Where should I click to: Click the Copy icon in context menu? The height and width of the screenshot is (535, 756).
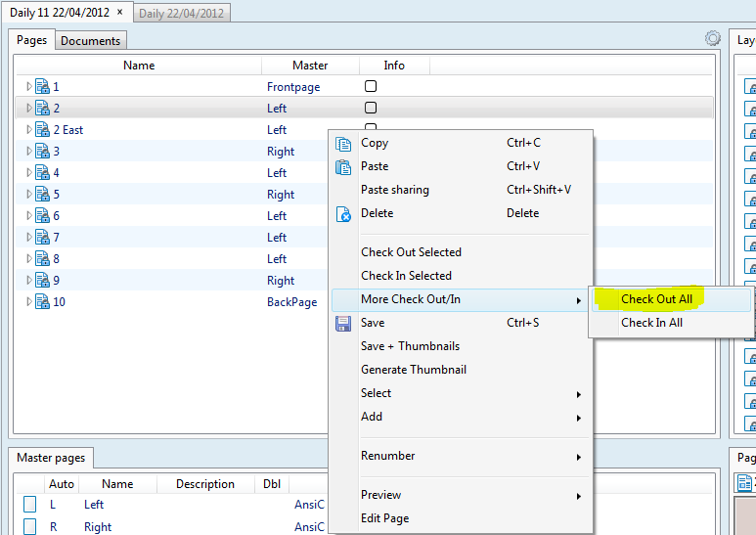tap(343, 144)
